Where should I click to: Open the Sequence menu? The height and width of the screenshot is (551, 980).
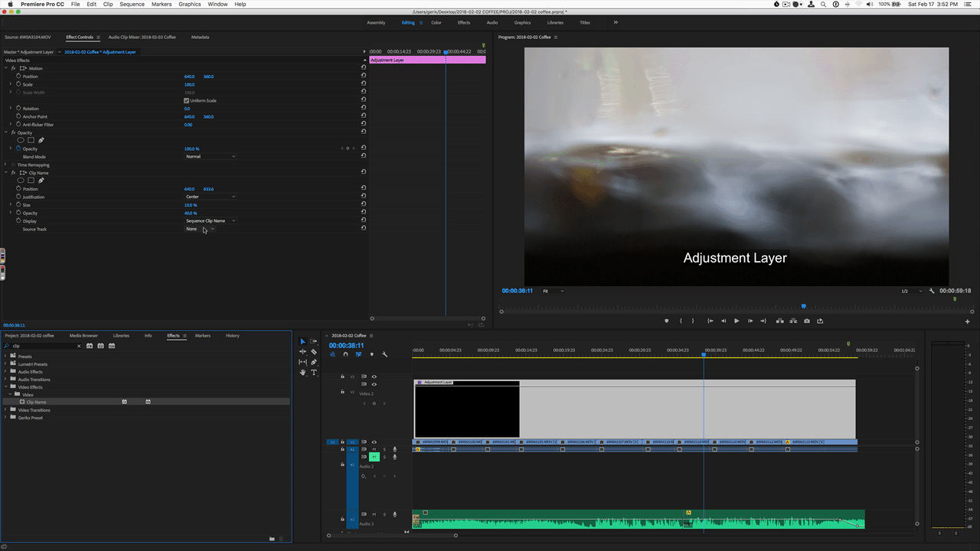coord(132,4)
